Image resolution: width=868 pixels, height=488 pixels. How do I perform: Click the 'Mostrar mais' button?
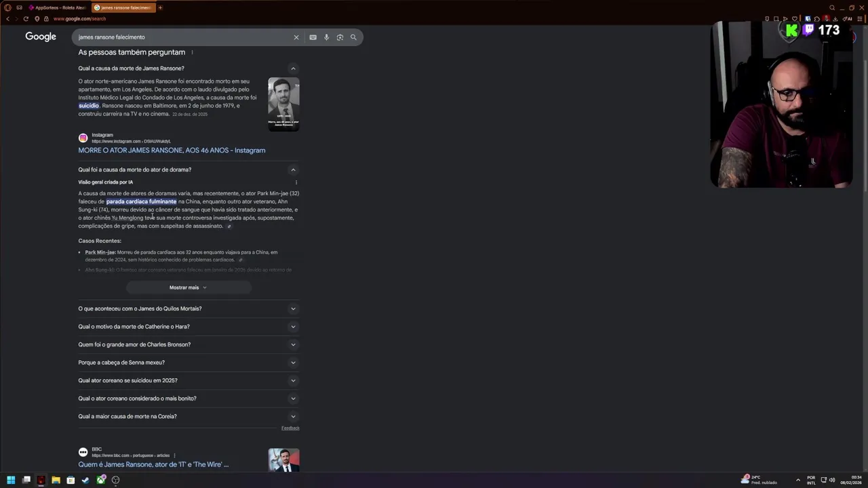pos(189,287)
